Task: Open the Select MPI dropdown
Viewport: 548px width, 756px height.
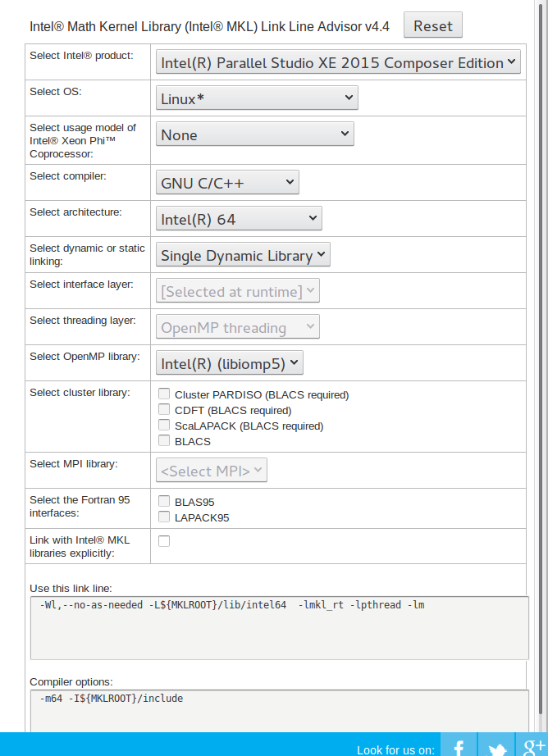Action: coord(212,470)
